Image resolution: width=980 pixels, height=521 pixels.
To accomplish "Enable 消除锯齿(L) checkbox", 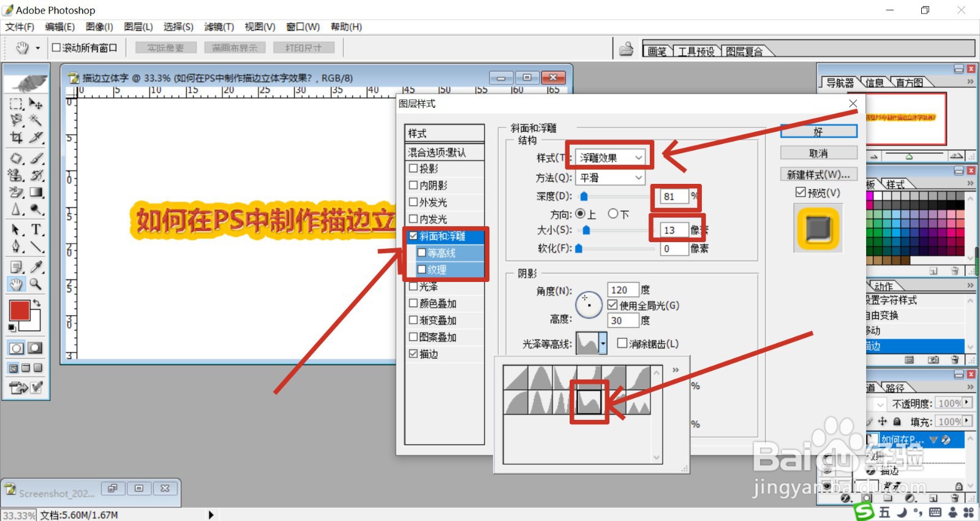I will 622,343.
